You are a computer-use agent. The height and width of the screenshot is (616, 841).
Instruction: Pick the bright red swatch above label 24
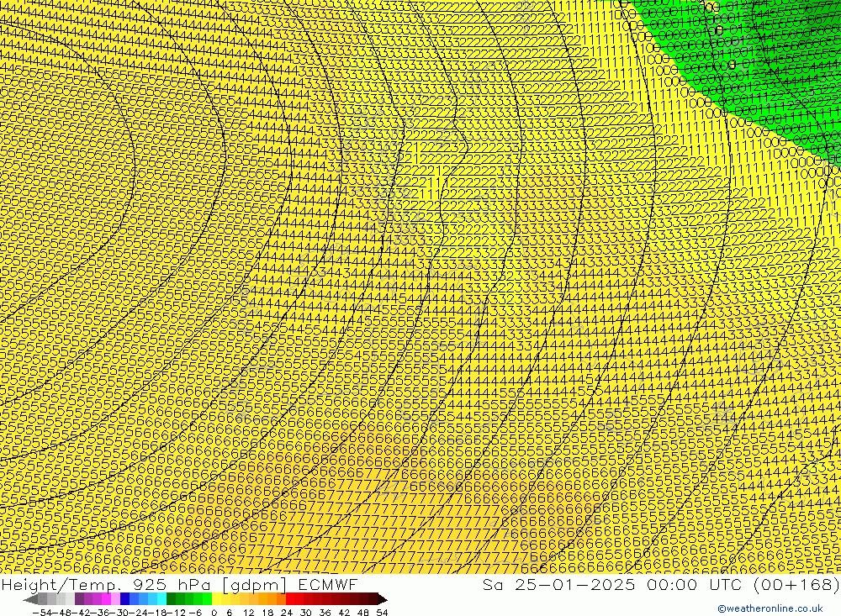tap(290, 599)
